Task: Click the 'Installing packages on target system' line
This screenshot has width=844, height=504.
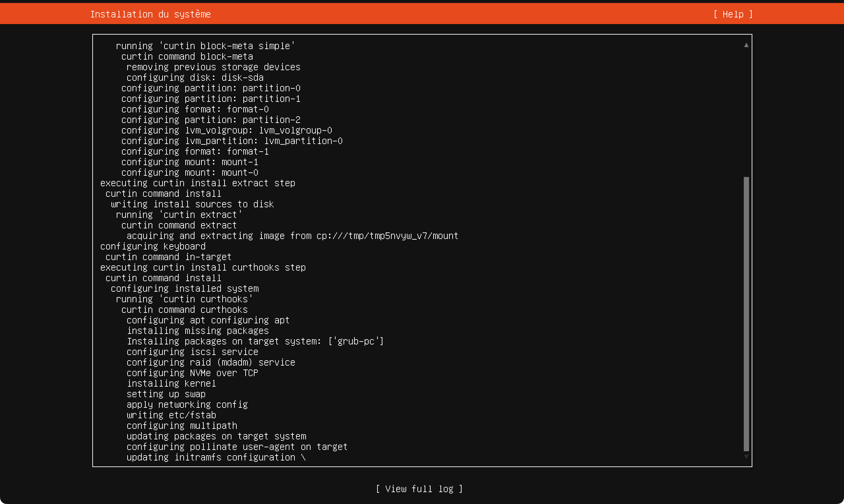Action: 255,341
